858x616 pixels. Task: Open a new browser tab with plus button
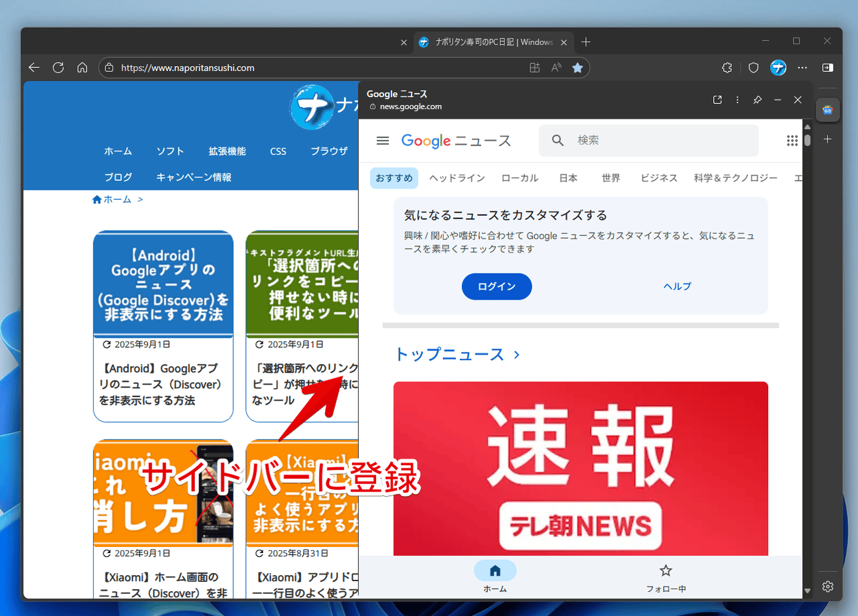586,42
